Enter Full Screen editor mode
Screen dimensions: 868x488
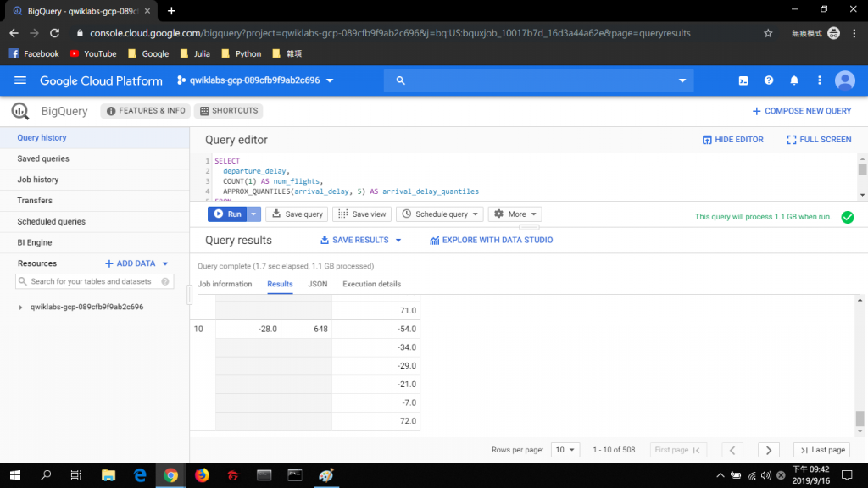click(x=819, y=140)
